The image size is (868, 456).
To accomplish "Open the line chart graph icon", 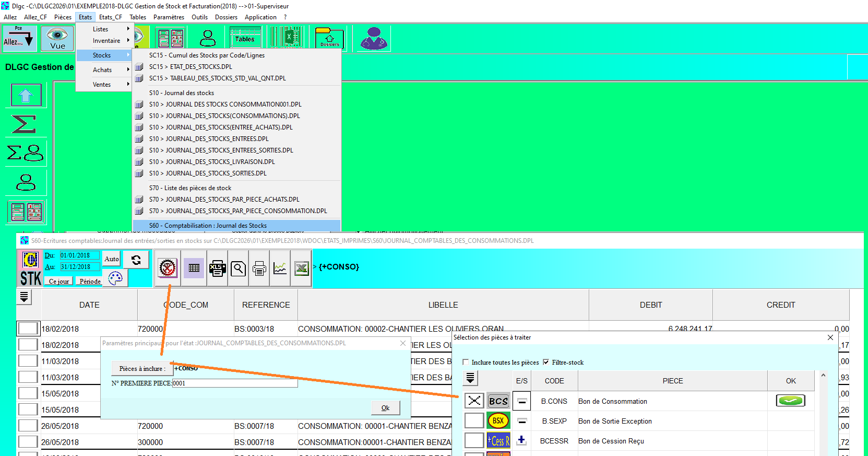I will tap(280, 268).
